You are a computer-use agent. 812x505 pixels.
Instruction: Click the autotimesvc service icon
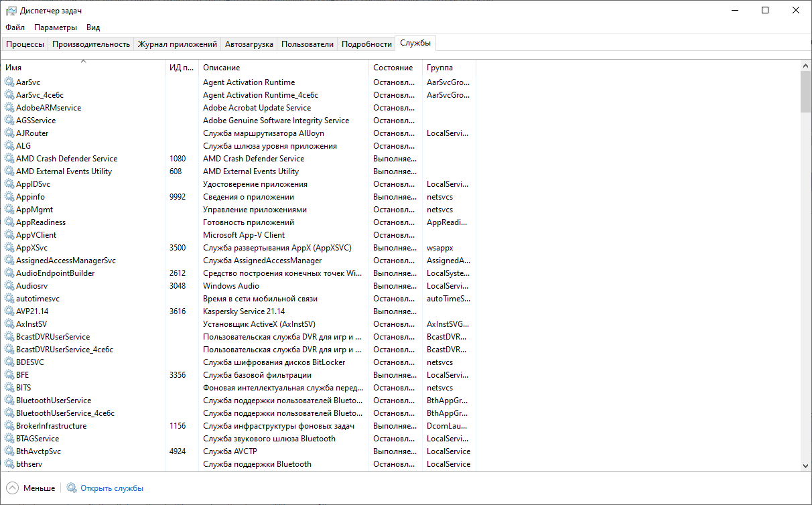coord(9,299)
